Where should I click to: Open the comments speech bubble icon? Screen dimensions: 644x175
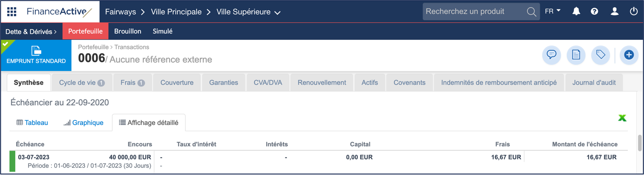551,55
